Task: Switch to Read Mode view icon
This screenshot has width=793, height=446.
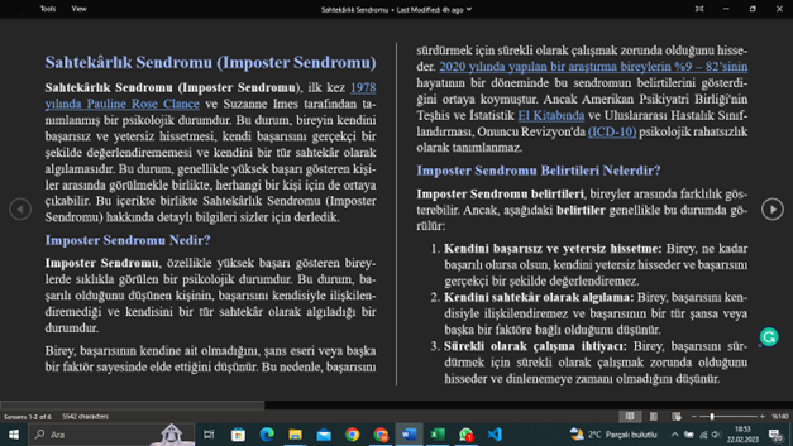Action: [x=630, y=416]
